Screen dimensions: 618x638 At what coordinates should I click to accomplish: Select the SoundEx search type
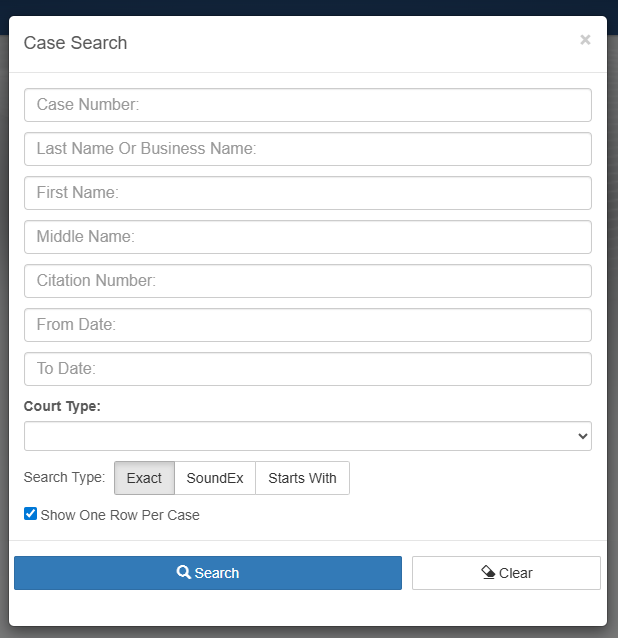(215, 478)
